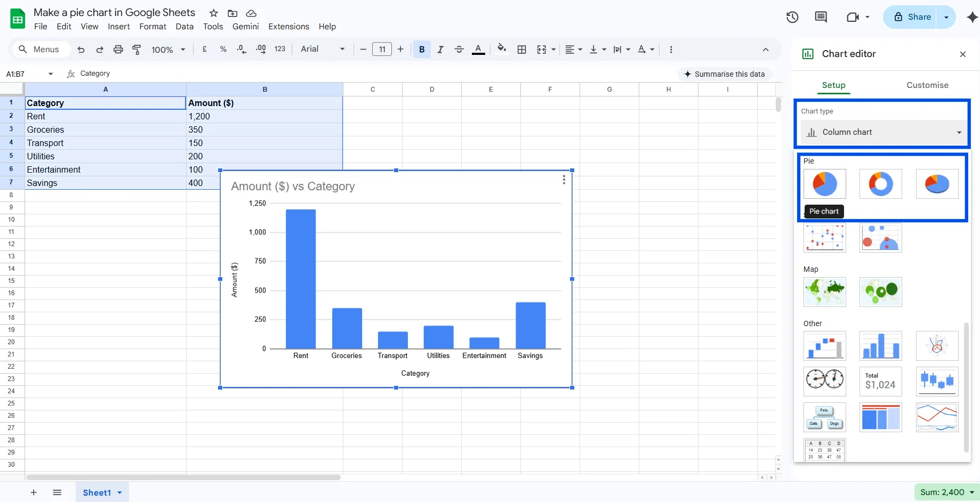Toggle Italic formatting button
Image resolution: width=980 pixels, height=502 pixels.
point(440,50)
